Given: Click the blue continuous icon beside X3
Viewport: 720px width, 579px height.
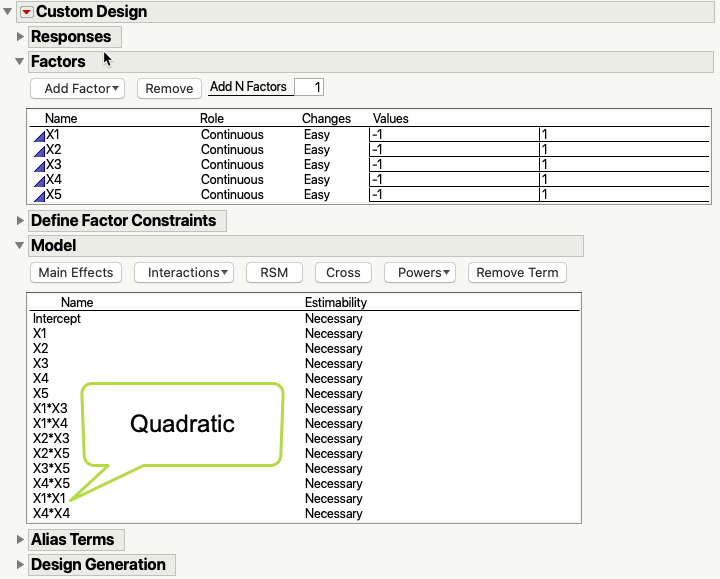Looking at the screenshot, I should pyautogui.click(x=39, y=165).
